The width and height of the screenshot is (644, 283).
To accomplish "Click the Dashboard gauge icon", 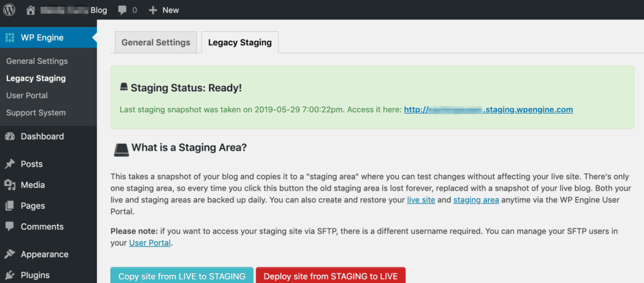I will pyautogui.click(x=10, y=136).
